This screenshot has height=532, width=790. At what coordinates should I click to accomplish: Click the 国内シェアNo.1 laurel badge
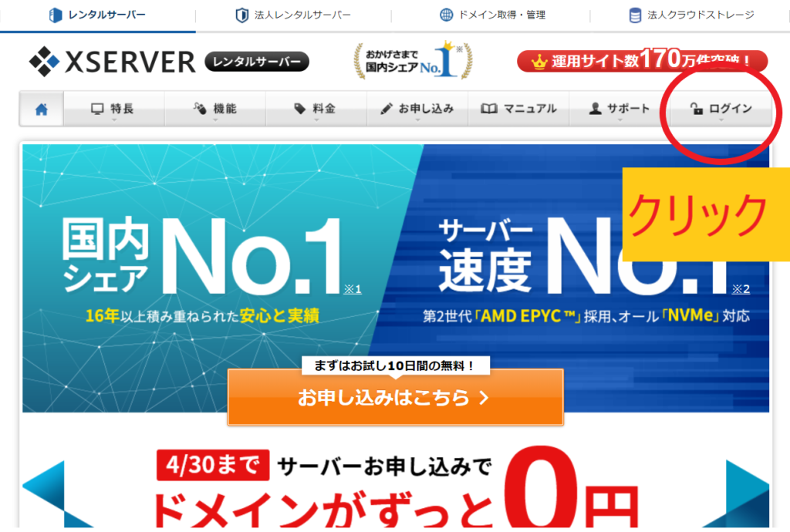pyautogui.click(x=414, y=60)
